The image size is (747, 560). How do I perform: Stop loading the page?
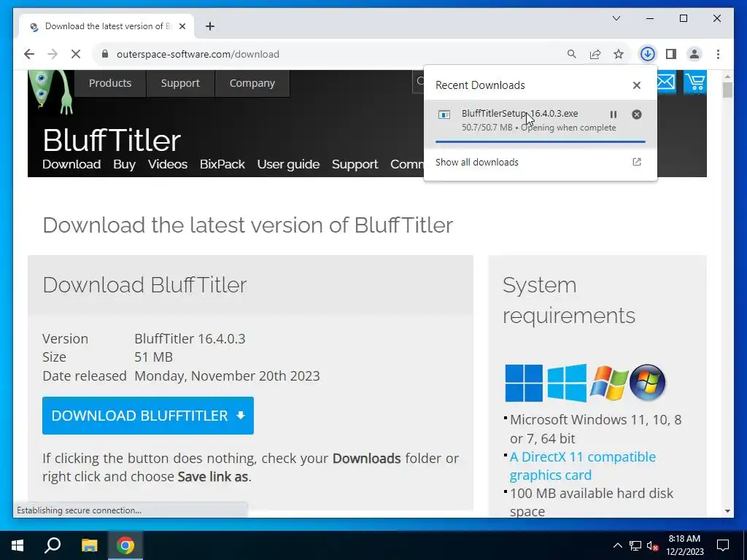[x=76, y=54]
